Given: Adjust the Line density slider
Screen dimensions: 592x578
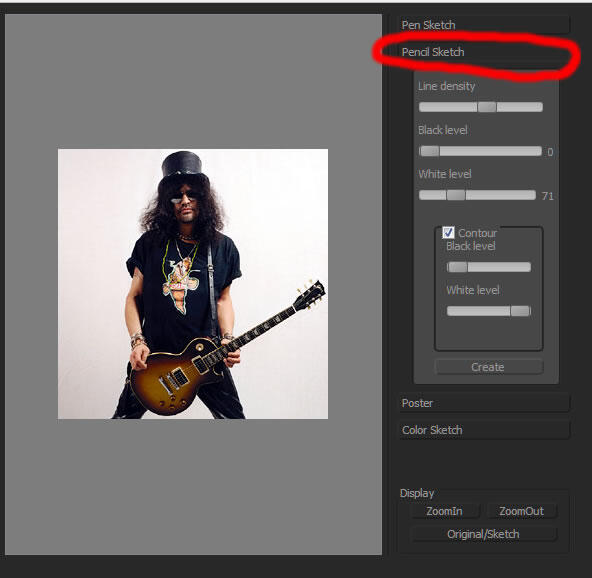Looking at the screenshot, I should [x=481, y=107].
